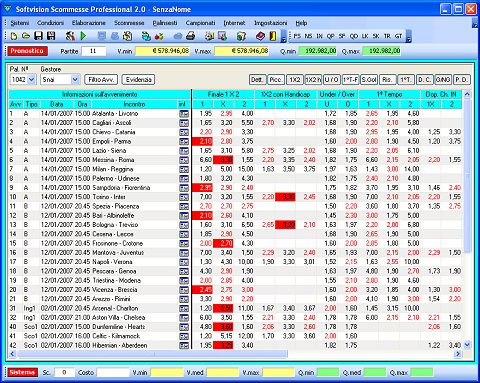The width and height of the screenshot is (480, 383).
Task: Toggle the Dett. view button
Action: click(x=257, y=80)
